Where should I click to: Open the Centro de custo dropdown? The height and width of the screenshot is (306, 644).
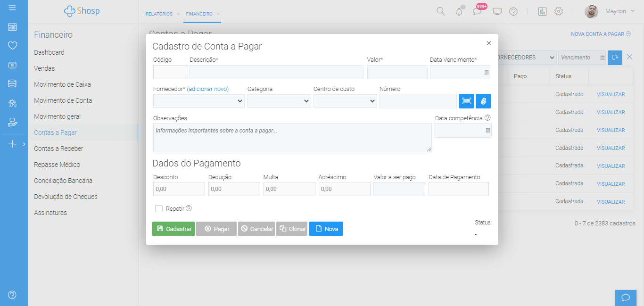pyautogui.click(x=345, y=101)
